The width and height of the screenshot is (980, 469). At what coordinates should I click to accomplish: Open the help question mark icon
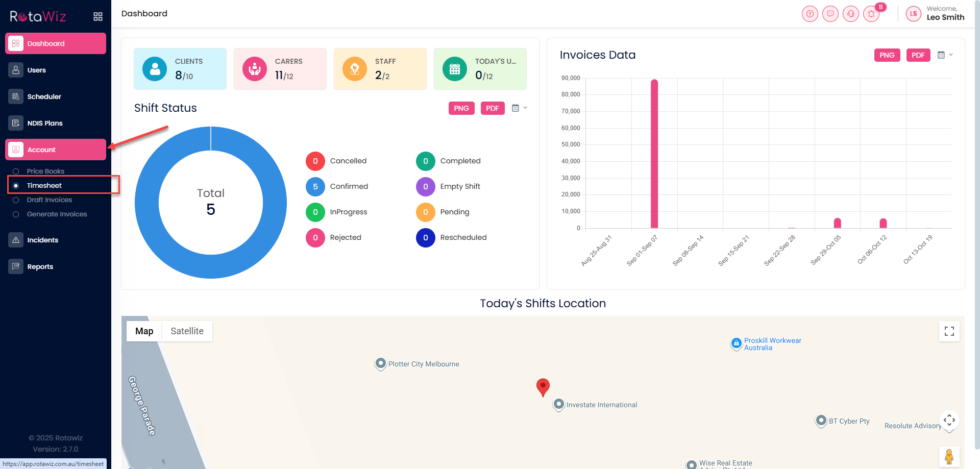click(810, 14)
